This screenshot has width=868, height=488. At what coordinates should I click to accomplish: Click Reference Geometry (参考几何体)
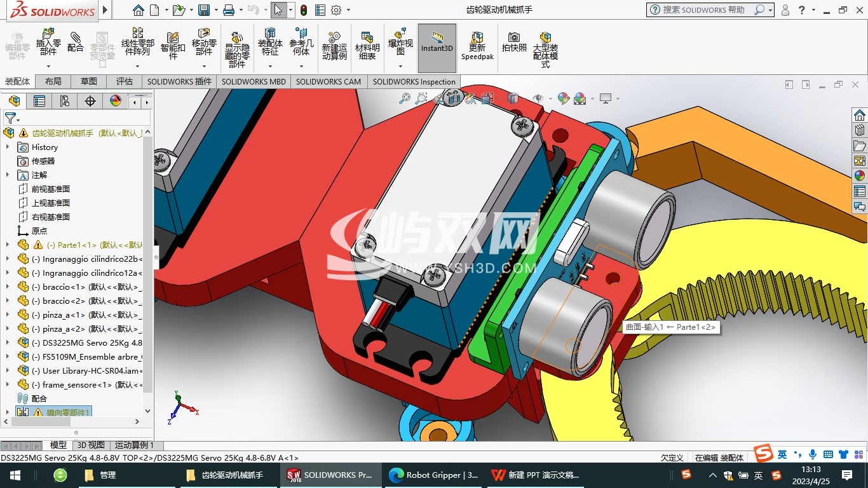point(301,43)
